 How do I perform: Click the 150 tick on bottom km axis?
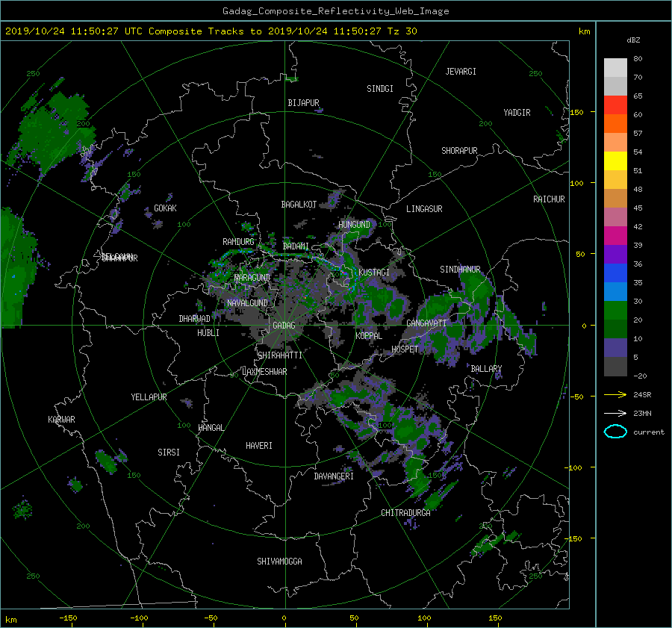[495, 618]
